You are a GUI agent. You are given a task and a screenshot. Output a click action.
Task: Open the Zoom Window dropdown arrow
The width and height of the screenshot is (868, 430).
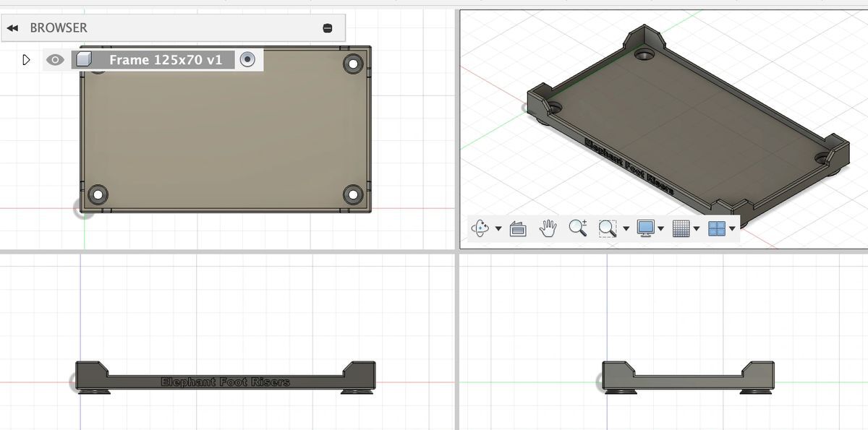625,228
